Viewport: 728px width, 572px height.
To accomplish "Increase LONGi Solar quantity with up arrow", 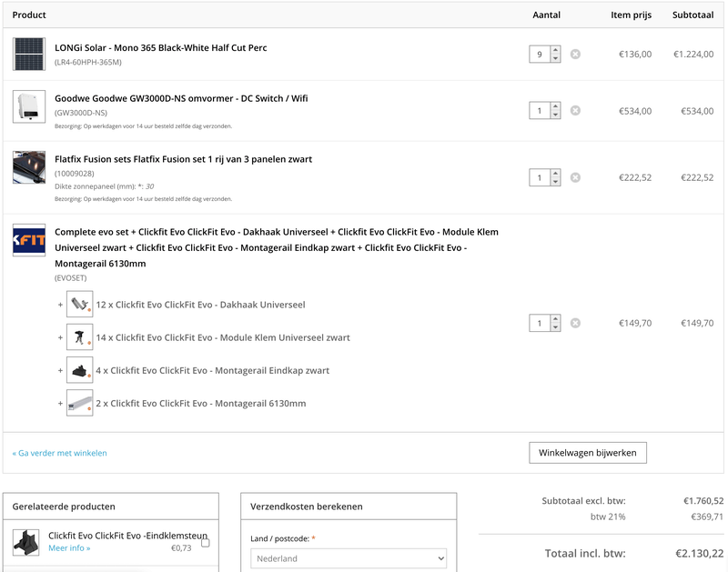I will click(x=556, y=51).
